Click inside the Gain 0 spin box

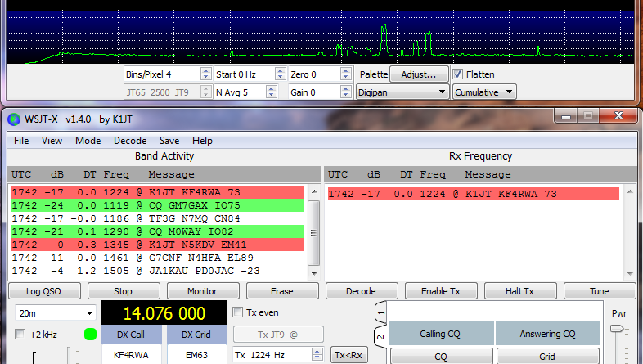point(314,92)
